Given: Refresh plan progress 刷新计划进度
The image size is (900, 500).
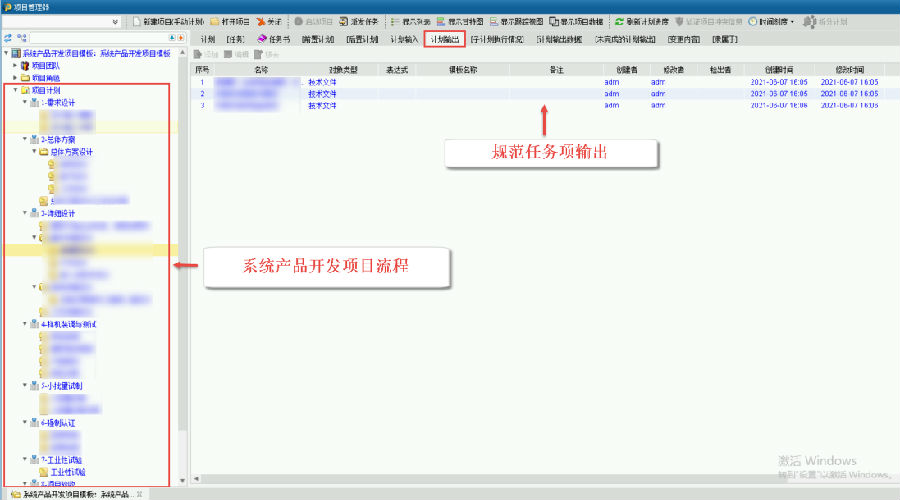Looking at the screenshot, I should coord(641,21).
